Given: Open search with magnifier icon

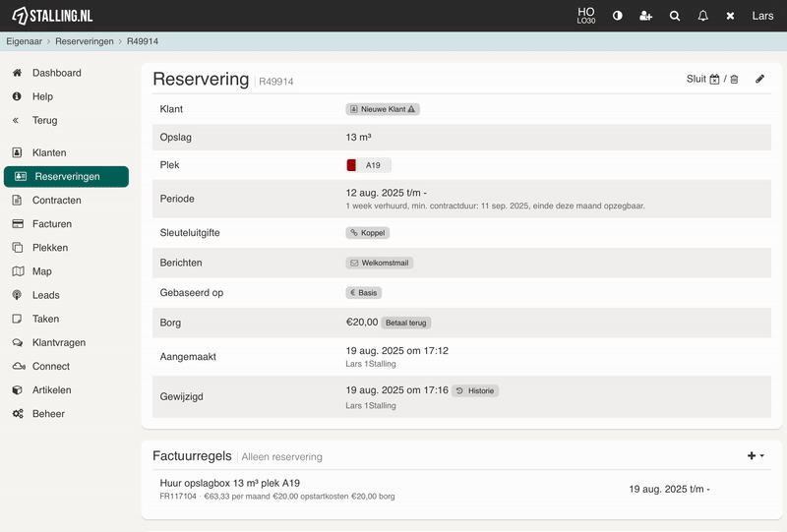Looking at the screenshot, I should [x=675, y=16].
